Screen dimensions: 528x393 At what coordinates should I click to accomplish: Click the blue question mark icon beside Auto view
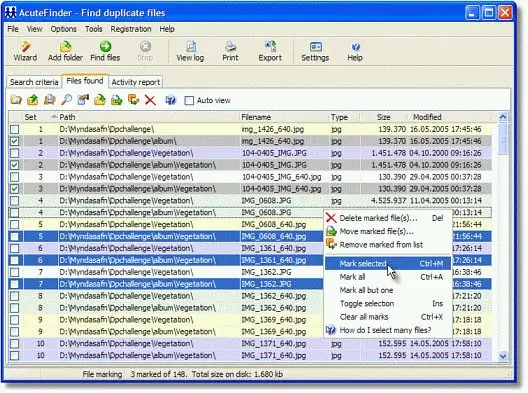point(171,100)
